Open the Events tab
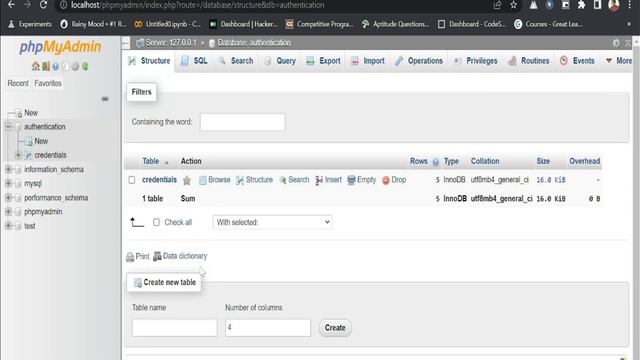640x360 pixels. pos(578,61)
